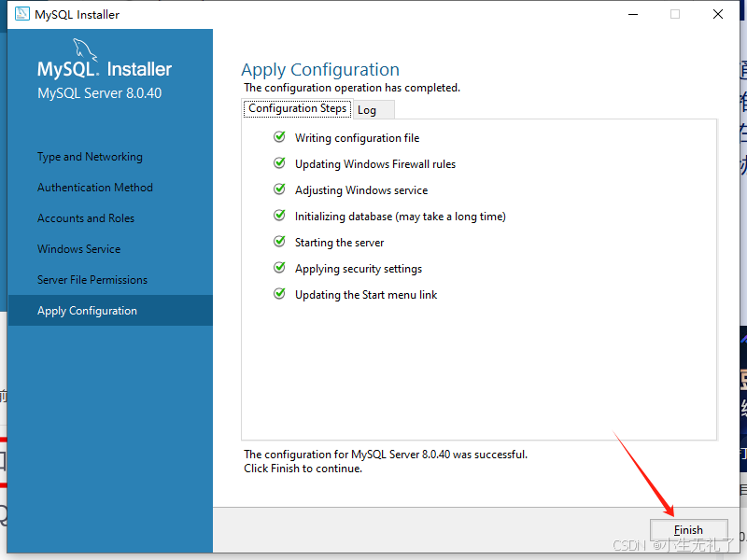Click 'Initializing database (may take a long time)' text
This screenshot has height=560, width=747.
[401, 217]
